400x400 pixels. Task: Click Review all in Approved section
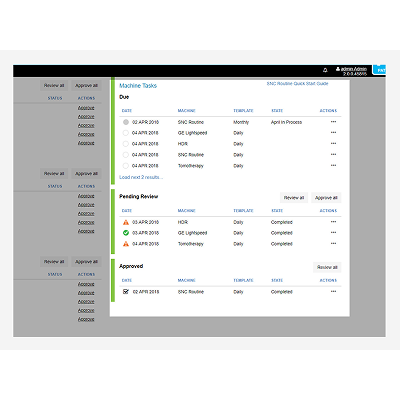(327, 267)
